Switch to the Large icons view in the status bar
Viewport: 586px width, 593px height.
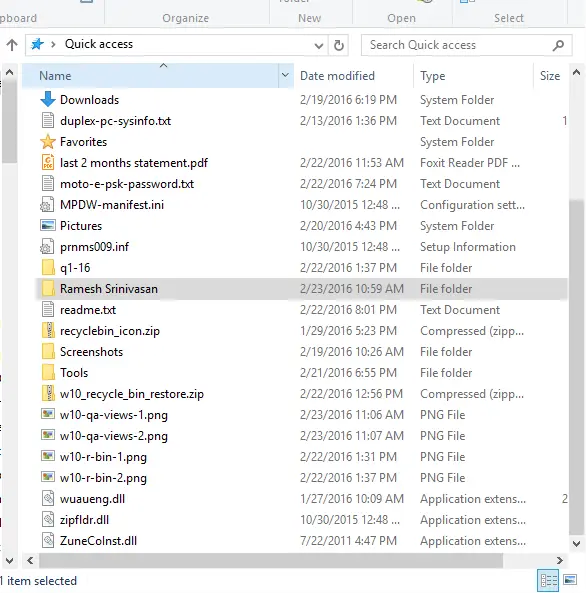tap(570, 579)
